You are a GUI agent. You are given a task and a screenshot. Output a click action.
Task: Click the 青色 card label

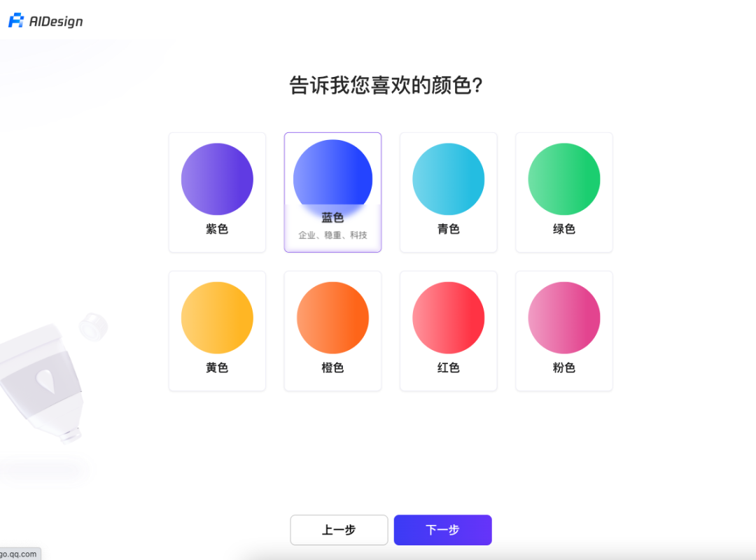(x=448, y=229)
